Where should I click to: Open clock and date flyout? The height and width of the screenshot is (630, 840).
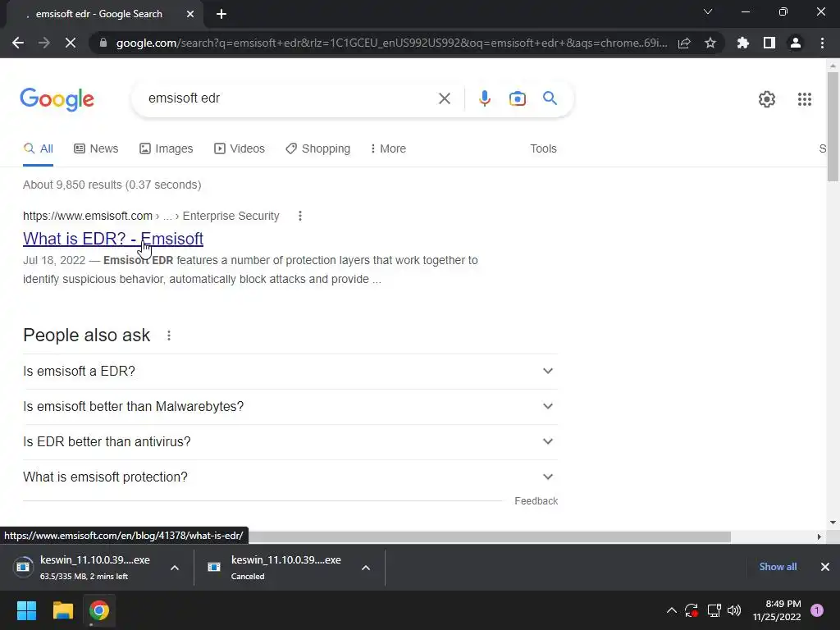pyautogui.click(x=777, y=610)
